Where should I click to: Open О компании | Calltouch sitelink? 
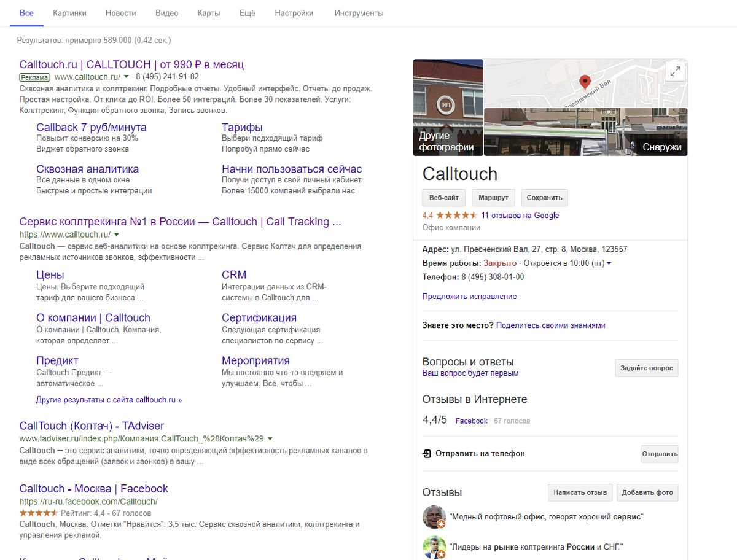click(x=93, y=317)
